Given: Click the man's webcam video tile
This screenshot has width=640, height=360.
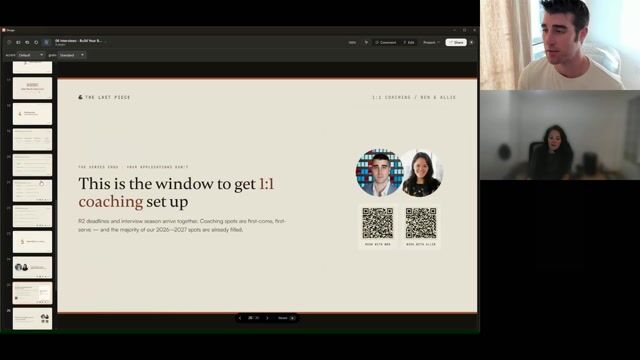Looking at the screenshot, I should pyautogui.click(x=560, y=45).
